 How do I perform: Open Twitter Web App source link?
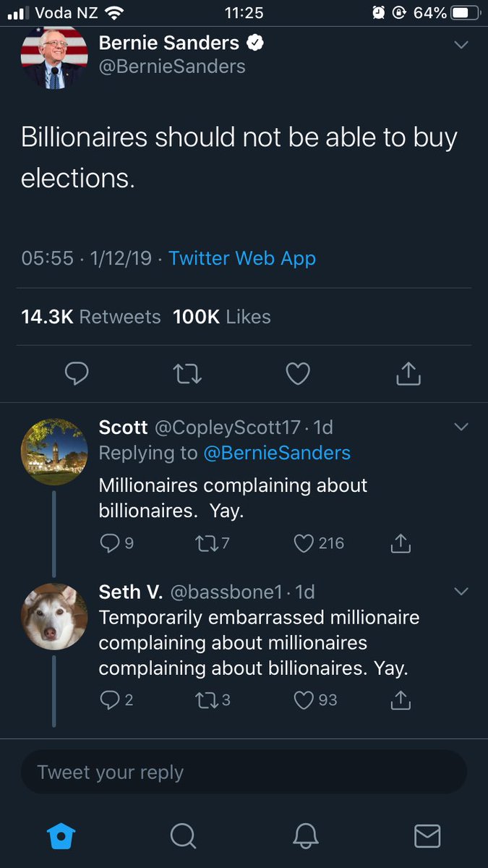point(242,258)
